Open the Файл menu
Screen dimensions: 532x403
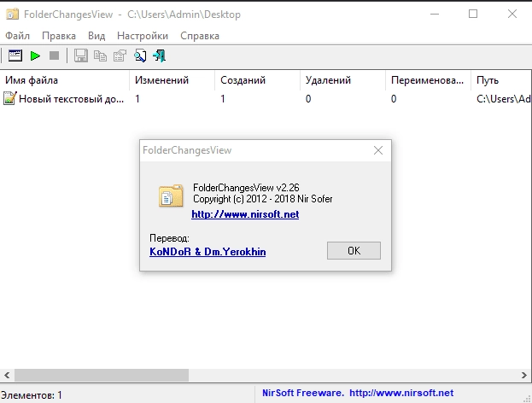pyautogui.click(x=17, y=36)
